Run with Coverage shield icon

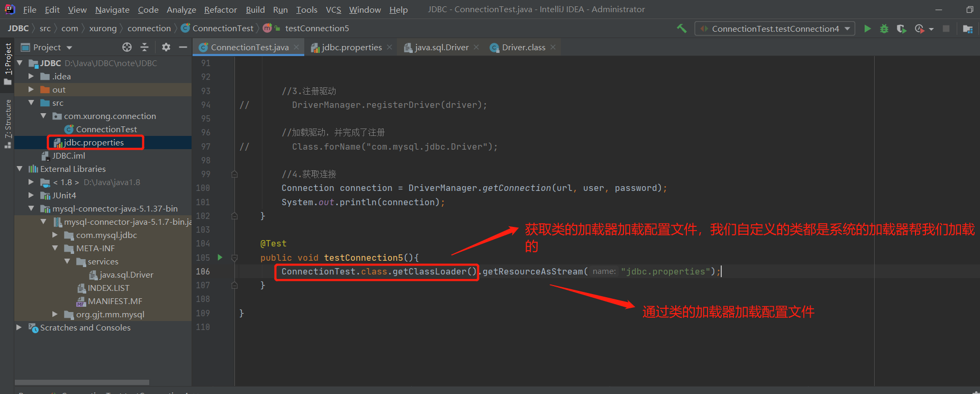point(902,29)
